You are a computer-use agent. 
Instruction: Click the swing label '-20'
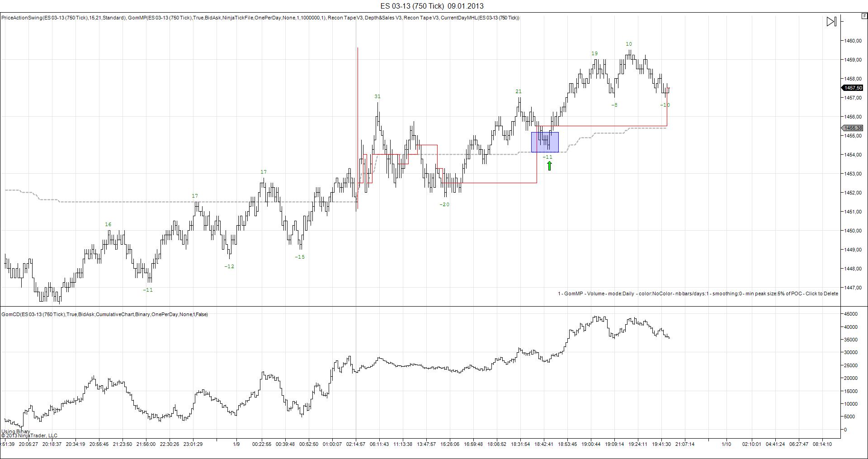444,204
